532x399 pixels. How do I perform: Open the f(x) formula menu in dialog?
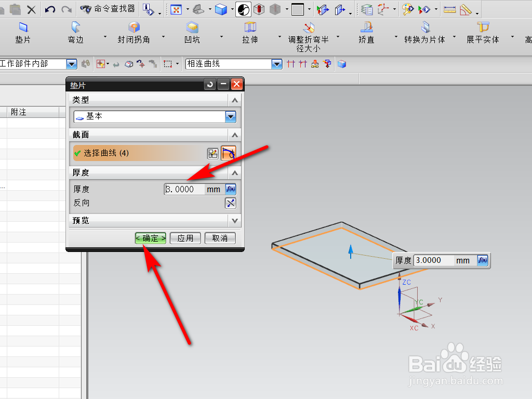(x=231, y=189)
